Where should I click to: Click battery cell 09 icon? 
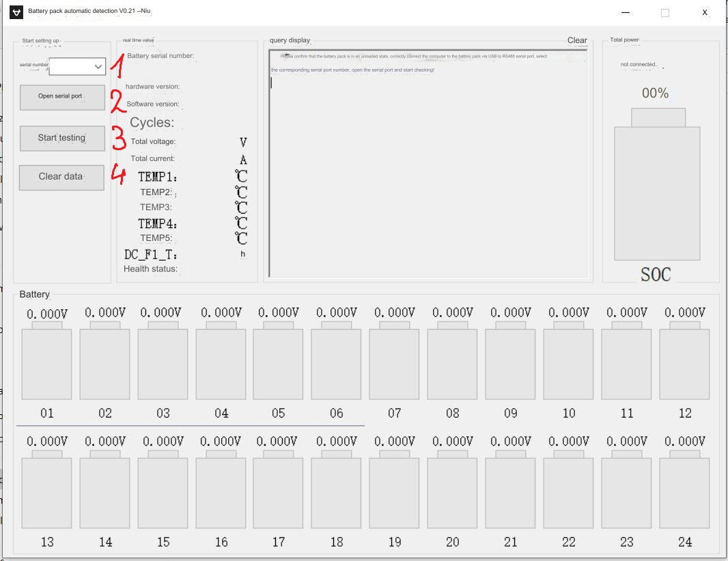pos(510,363)
